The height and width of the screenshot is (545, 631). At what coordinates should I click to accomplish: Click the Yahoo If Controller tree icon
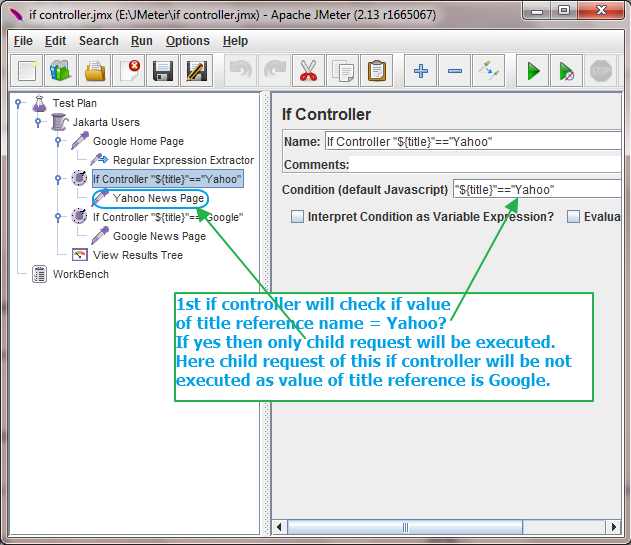click(79, 178)
